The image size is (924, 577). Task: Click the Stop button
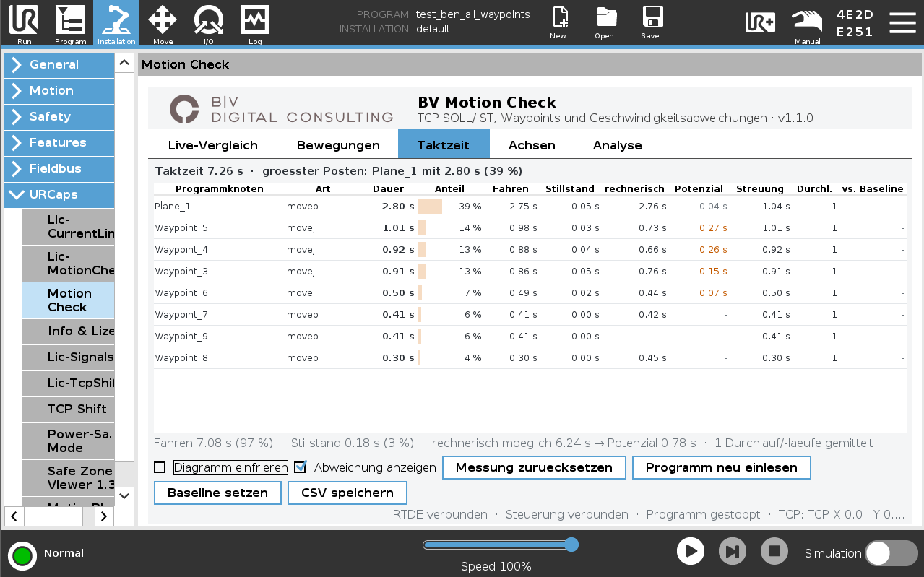(774, 552)
